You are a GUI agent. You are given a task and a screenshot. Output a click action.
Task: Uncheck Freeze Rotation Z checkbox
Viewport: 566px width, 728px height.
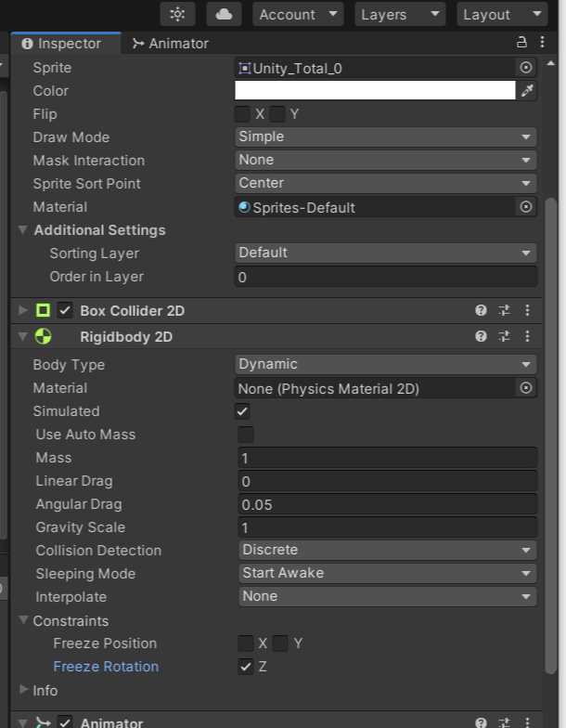point(246,667)
